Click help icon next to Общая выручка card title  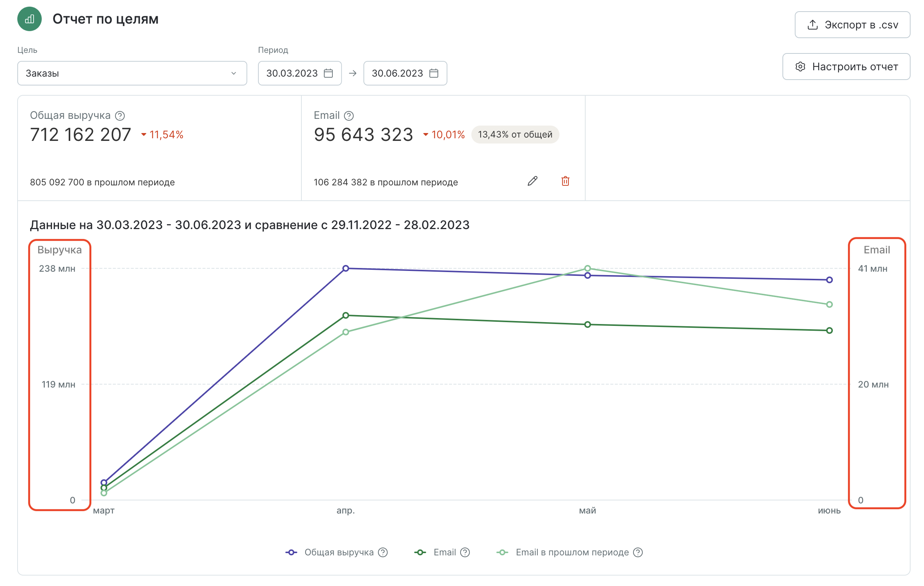[120, 115]
